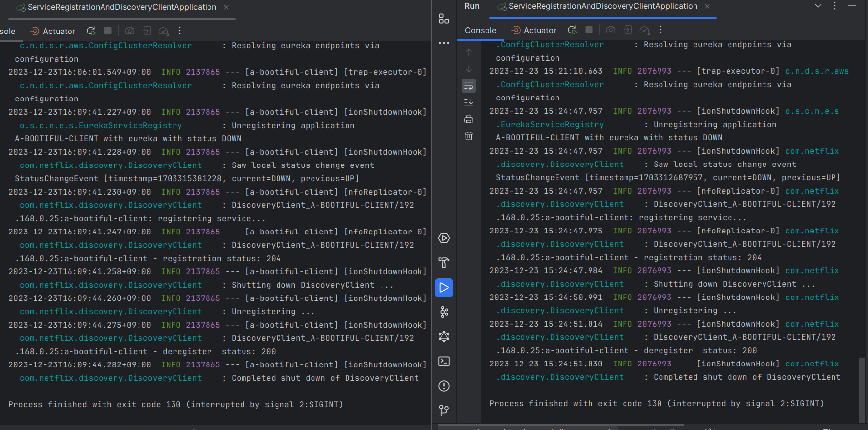The height and width of the screenshot is (430, 868).
Task: Hide the Run tool window with the dash
Action: 852,6
